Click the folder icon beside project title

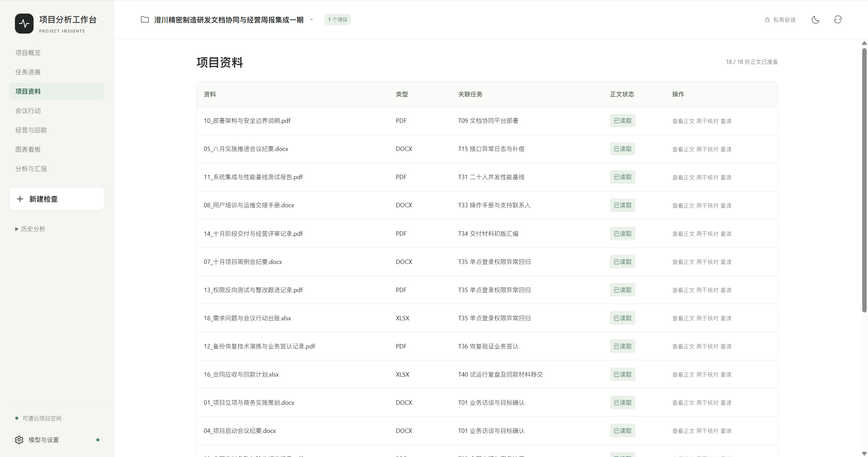click(x=145, y=20)
